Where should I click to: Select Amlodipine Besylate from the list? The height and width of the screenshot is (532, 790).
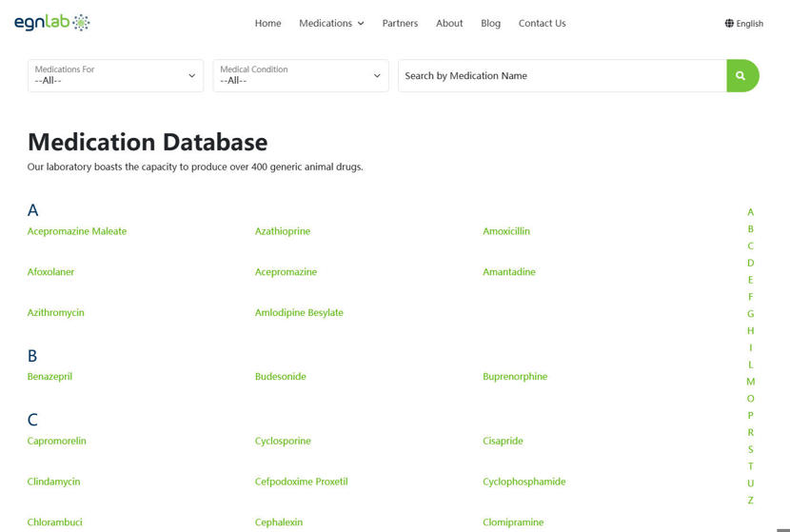[x=299, y=313]
